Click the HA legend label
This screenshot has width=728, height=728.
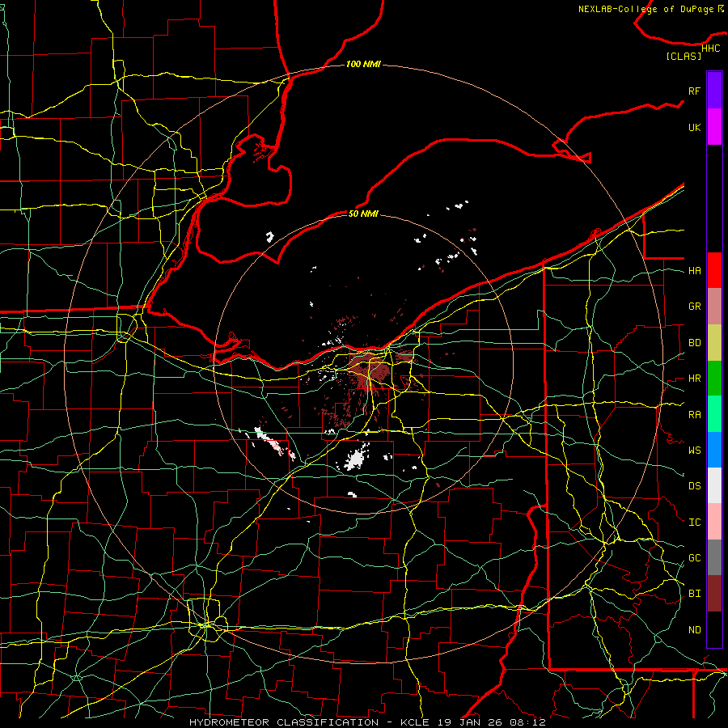[x=695, y=270]
